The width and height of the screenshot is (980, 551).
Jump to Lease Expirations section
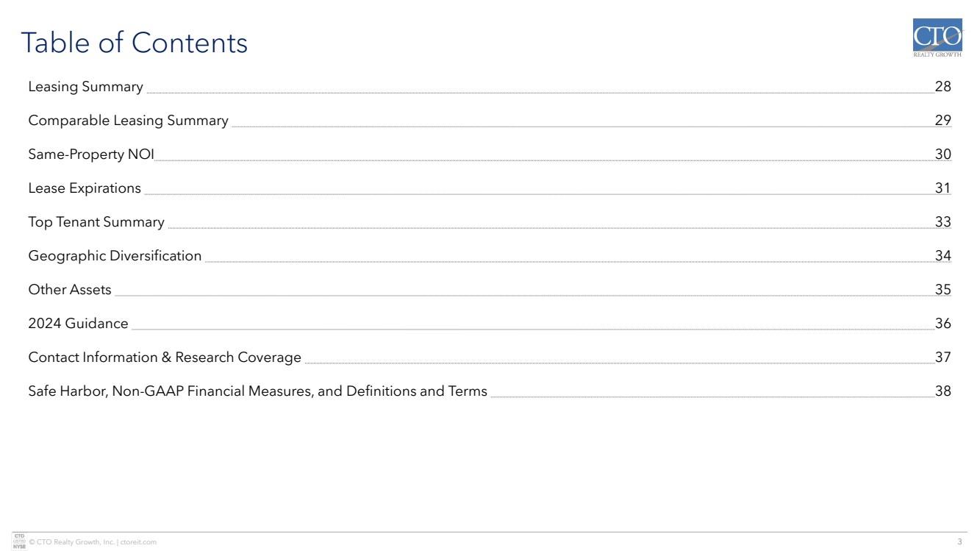85,188
